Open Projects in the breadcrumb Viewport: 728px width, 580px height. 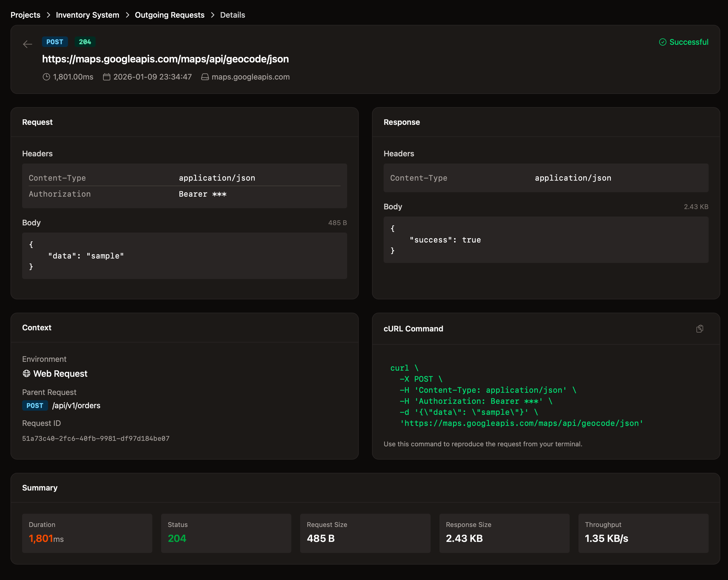tap(25, 15)
